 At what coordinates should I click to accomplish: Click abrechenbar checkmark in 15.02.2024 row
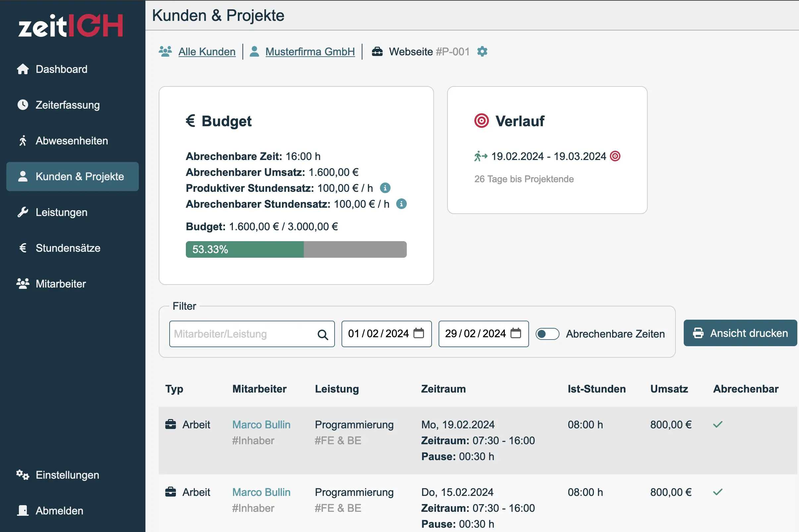click(x=718, y=492)
